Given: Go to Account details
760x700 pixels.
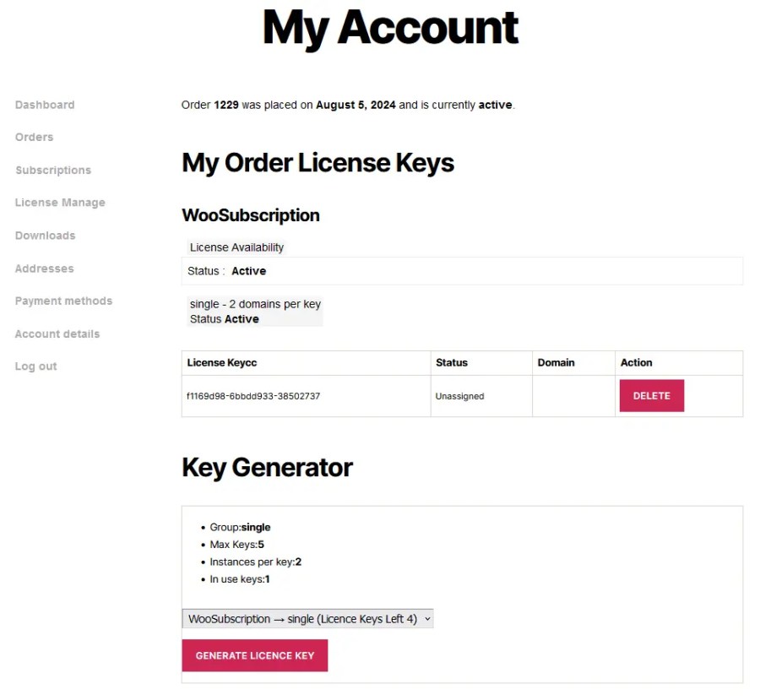Looking at the screenshot, I should (x=57, y=334).
